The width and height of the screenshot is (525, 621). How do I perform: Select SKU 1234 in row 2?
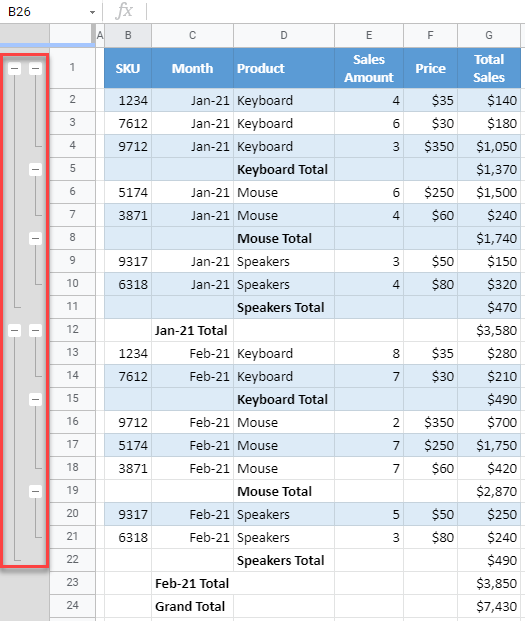point(128,101)
